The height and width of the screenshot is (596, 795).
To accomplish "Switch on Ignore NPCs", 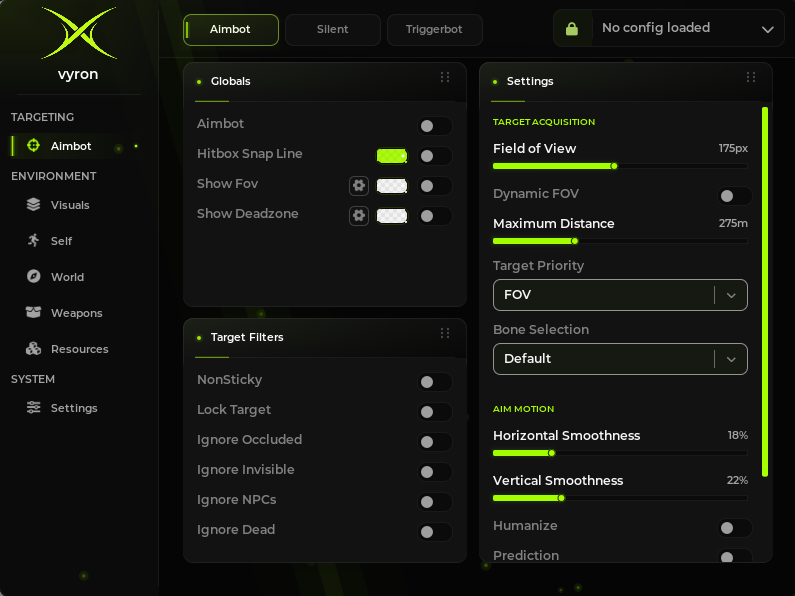I will pyautogui.click(x=435, y=502).
